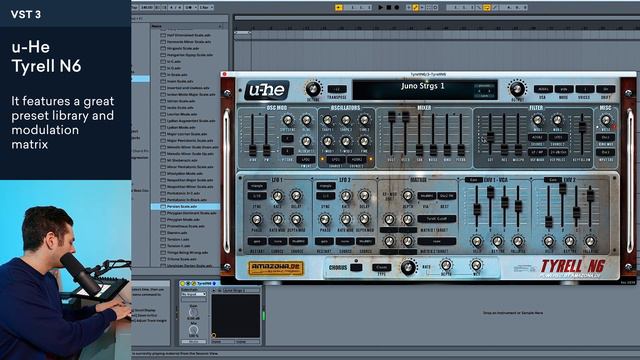640x360 pixels.
Task: Toggle the automation arm button
Action: [x=416, y=7]
